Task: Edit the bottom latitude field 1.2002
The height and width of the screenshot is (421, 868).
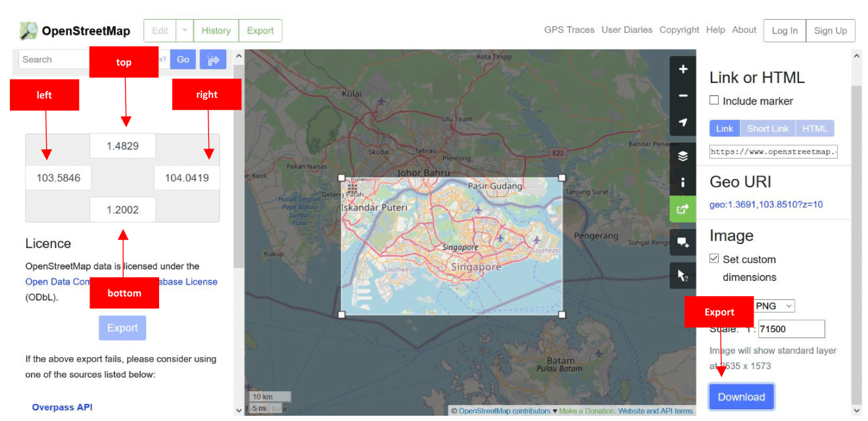Action: pyautogui.click(x=123, y=209)
